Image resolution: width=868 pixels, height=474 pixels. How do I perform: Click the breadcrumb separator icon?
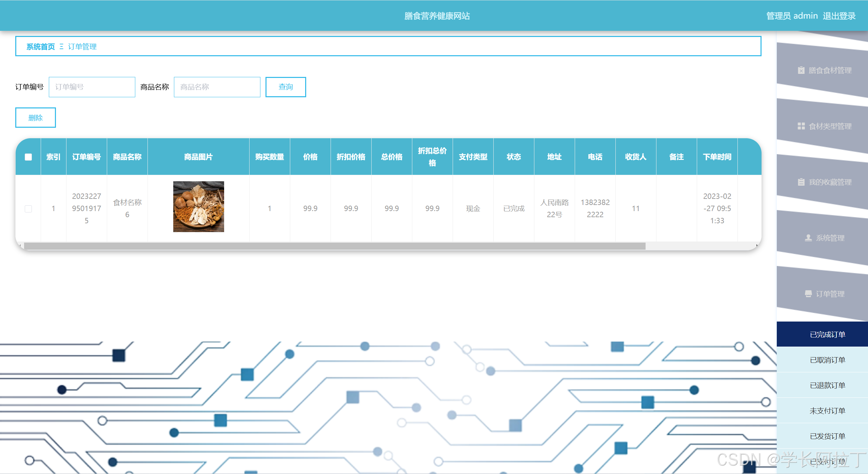(61, 46)
